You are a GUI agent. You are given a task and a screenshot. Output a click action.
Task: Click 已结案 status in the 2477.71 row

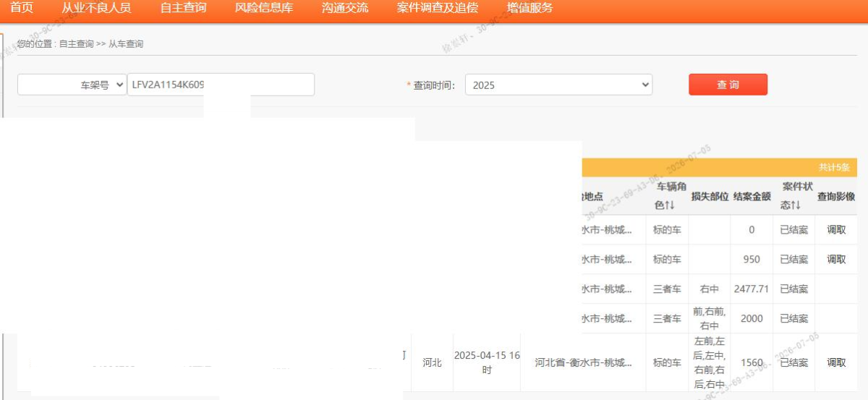(x=793, y=289)
